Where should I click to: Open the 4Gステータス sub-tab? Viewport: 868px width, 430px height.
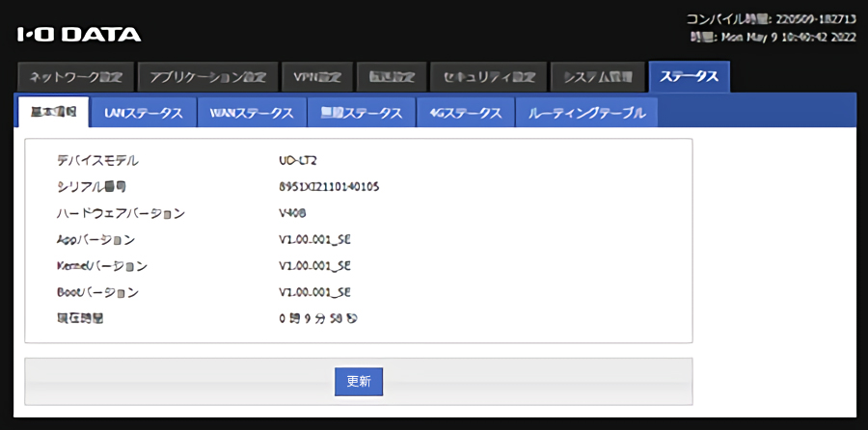[x=466, y=113]
